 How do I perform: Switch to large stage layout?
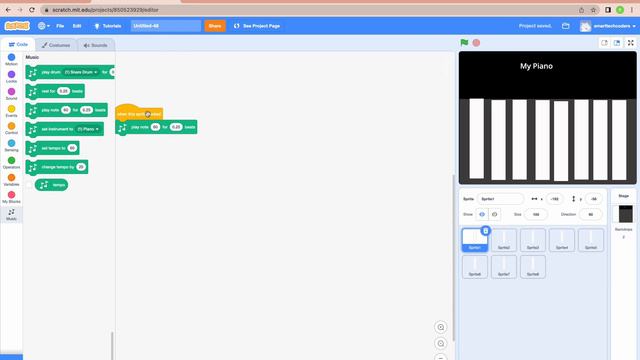point(617,42)
